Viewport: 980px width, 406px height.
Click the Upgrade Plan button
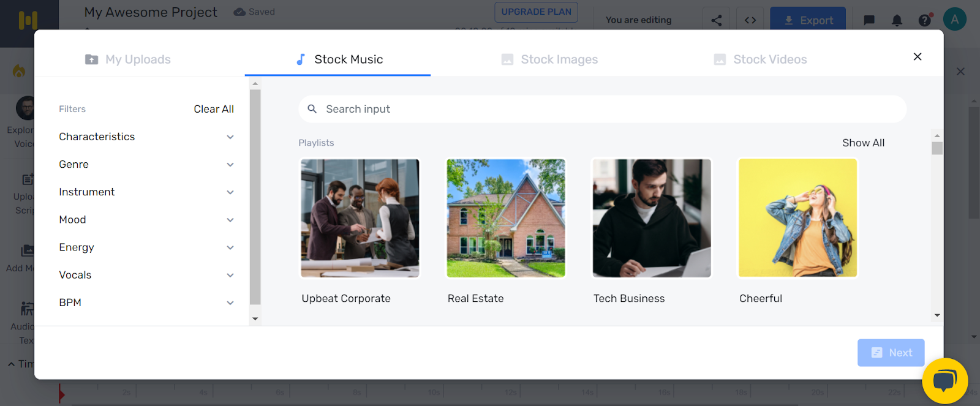click(x=536, y=12)
